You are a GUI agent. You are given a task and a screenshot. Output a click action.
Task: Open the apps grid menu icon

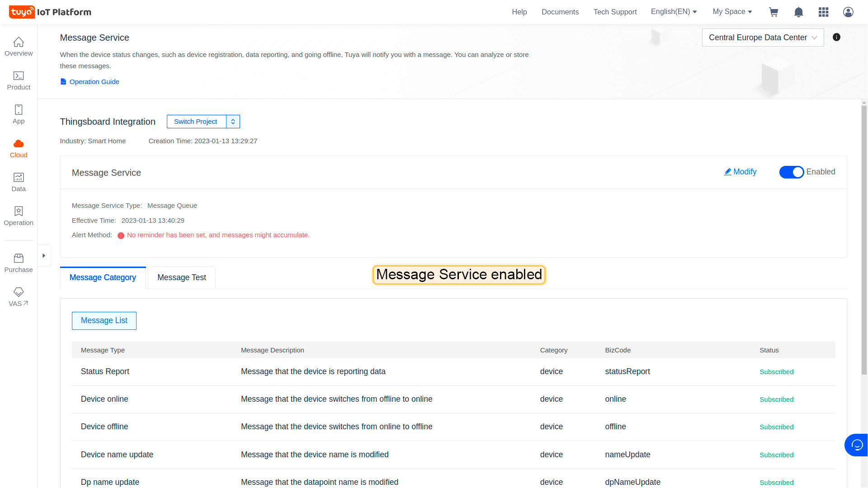coord(823,12)
